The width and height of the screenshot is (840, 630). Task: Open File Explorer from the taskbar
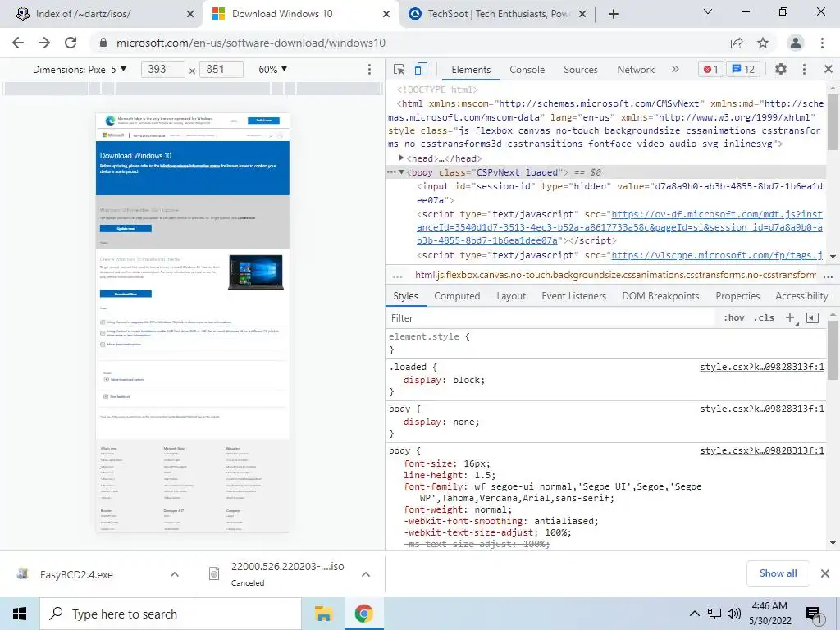tap(323, 614)
